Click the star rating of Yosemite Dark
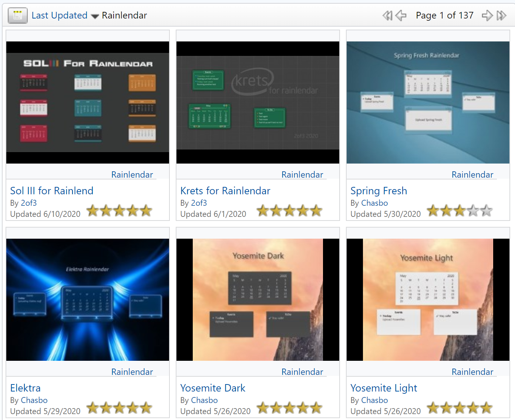This screenshot has width=515, height=420. [x=290, y=408]
